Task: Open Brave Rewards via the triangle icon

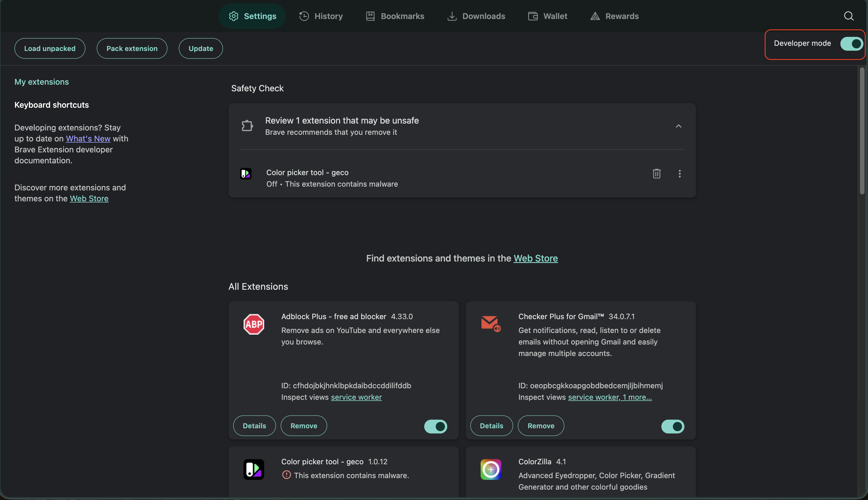Action: (x=595, y=16)
